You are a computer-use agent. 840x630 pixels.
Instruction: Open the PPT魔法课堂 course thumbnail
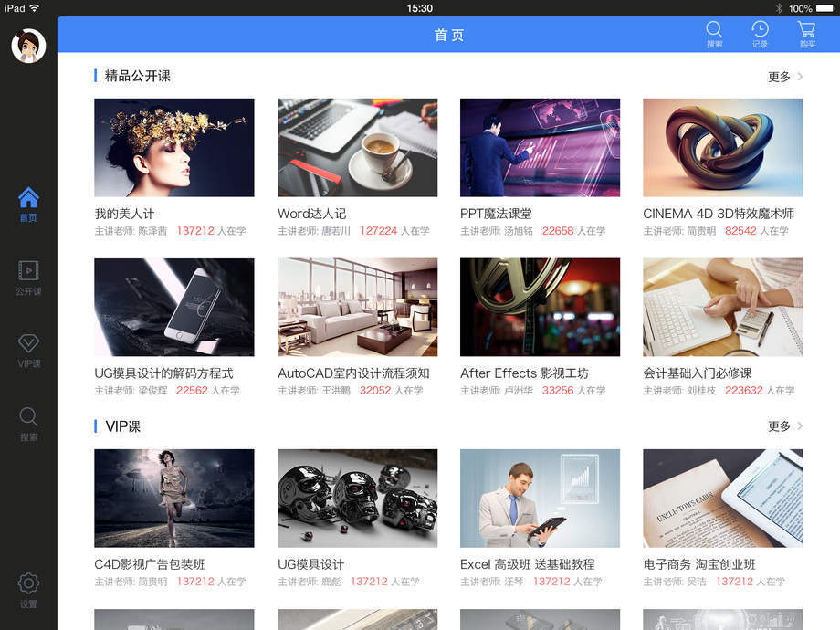(540, 147)
